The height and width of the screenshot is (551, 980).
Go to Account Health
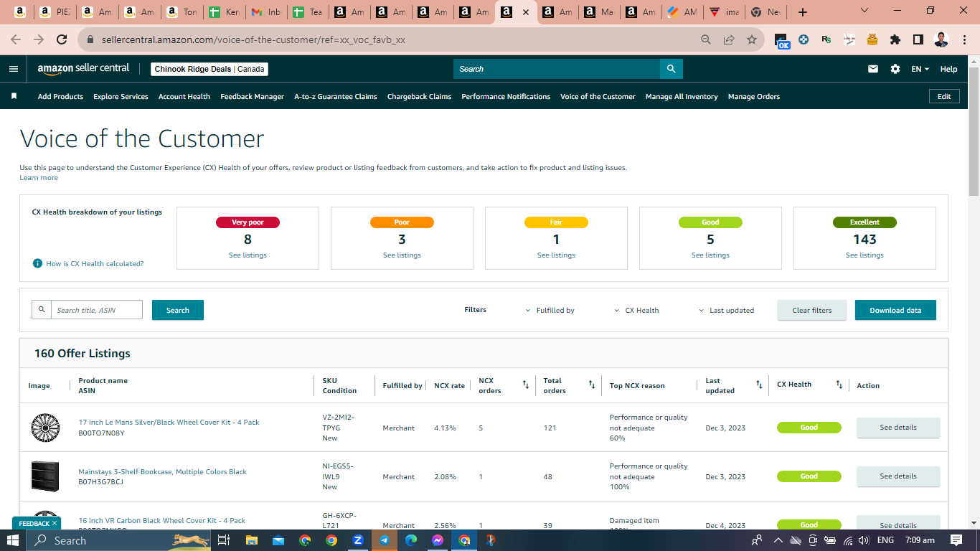[x=184, y=96]
